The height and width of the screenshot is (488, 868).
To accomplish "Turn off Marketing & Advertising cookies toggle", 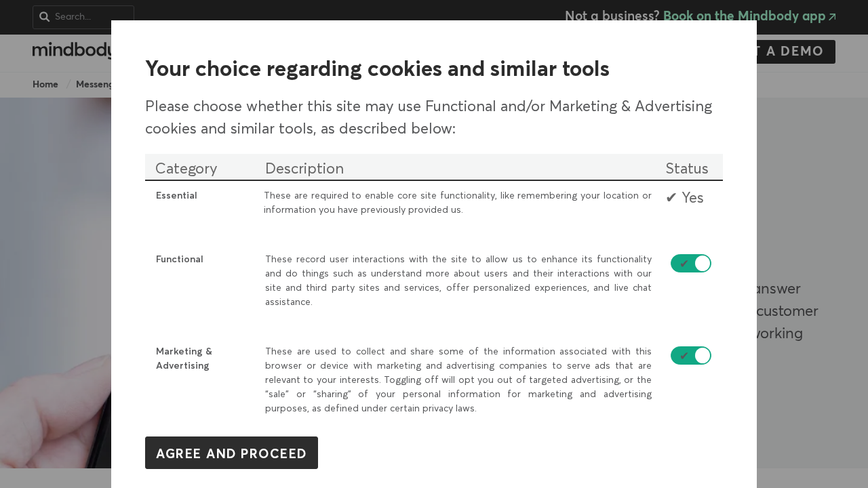I will 690,356.
